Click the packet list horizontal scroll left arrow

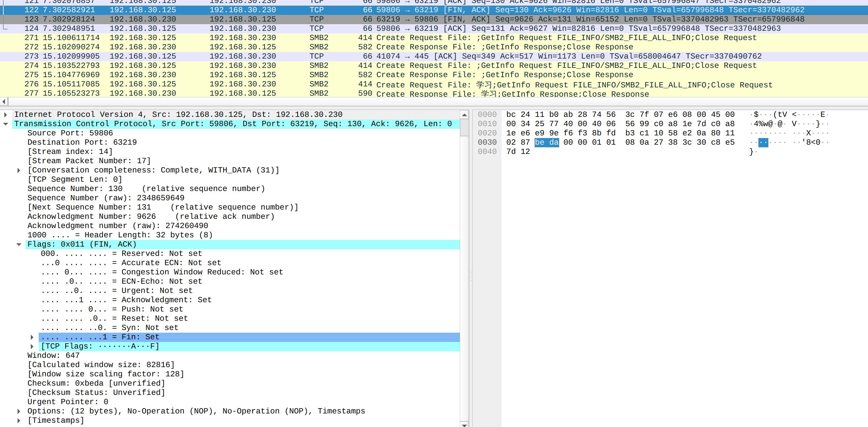pyautogui.click(x=4, y=101)
